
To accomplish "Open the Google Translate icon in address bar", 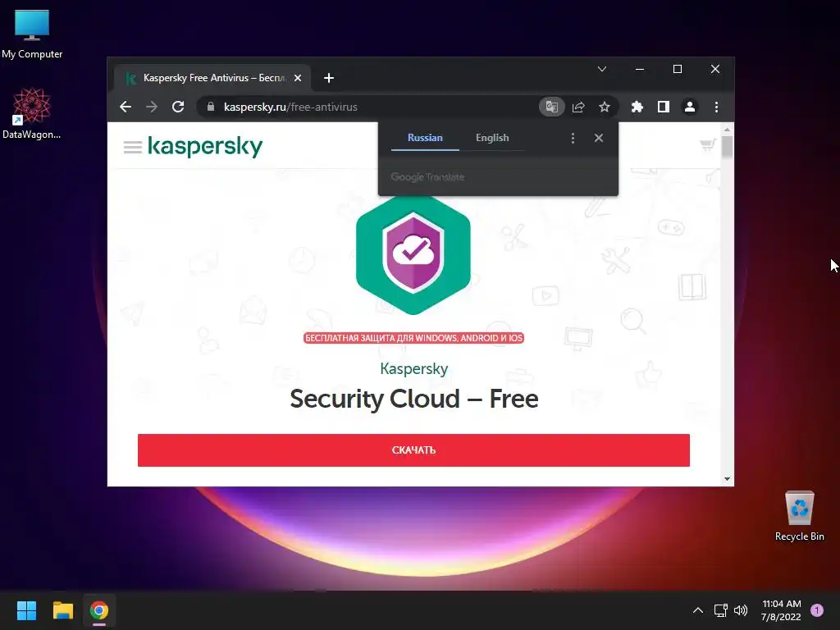I will click(x=551, y=107).
